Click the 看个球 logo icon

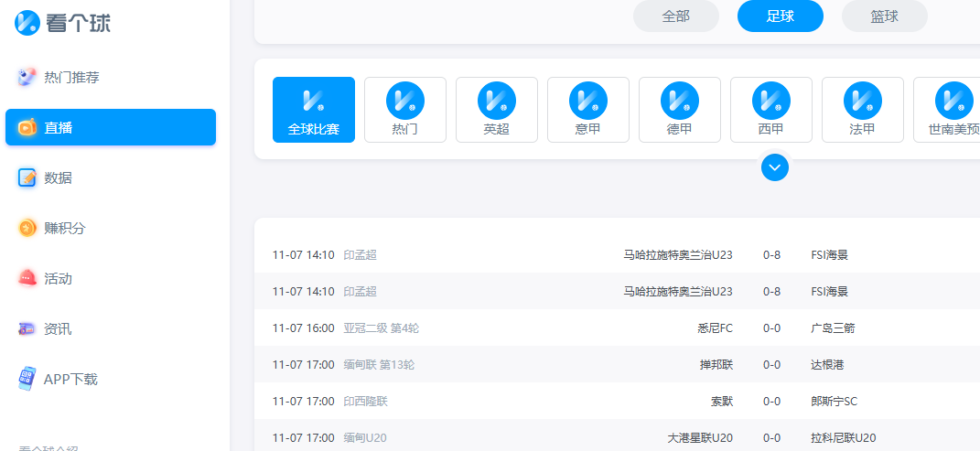(x=27, y=23)
